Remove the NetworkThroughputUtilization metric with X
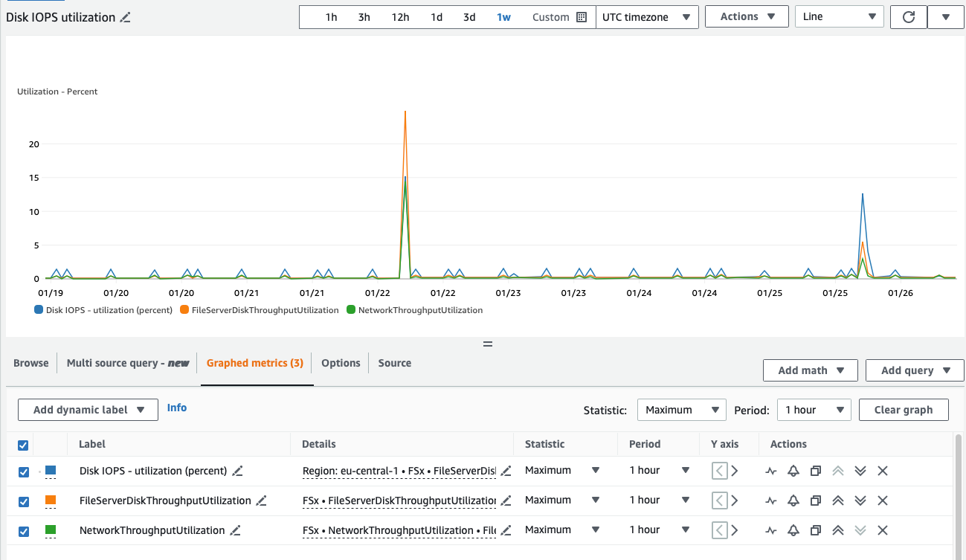The image size is (966, 560). 883,530
